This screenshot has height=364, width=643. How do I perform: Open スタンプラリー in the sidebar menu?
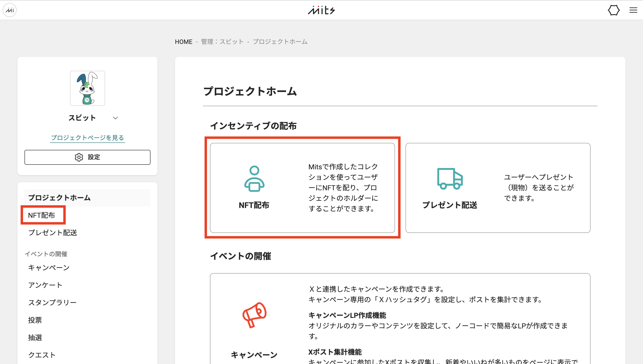[52, 303]
